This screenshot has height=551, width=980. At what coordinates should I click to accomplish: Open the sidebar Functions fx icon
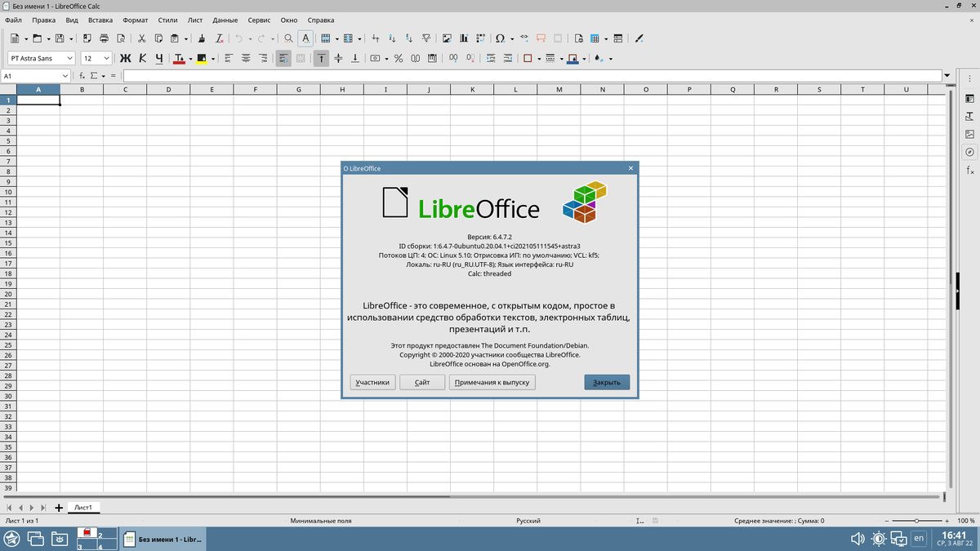969,170
